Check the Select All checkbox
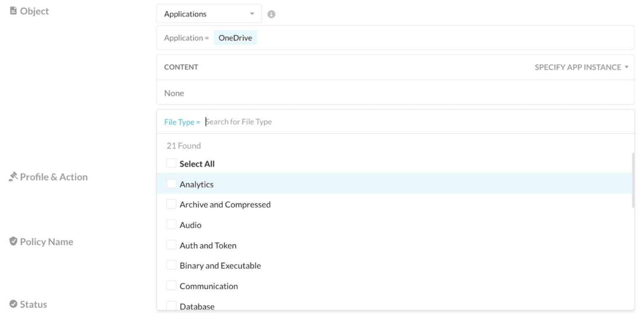Viewport: 644px width, 317px height. coord(171,163)
